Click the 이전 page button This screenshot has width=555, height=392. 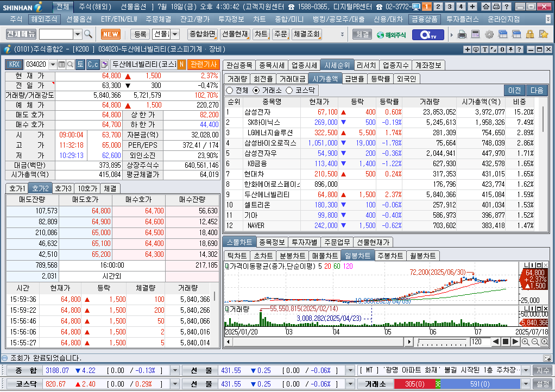[515, 90]
